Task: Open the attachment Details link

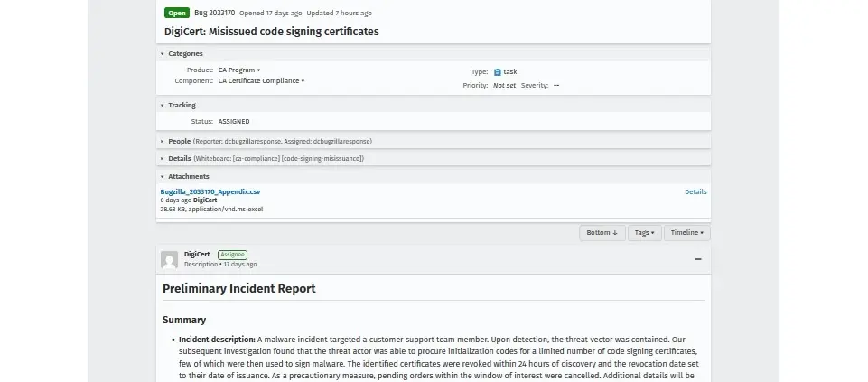Action: [695, 191]
